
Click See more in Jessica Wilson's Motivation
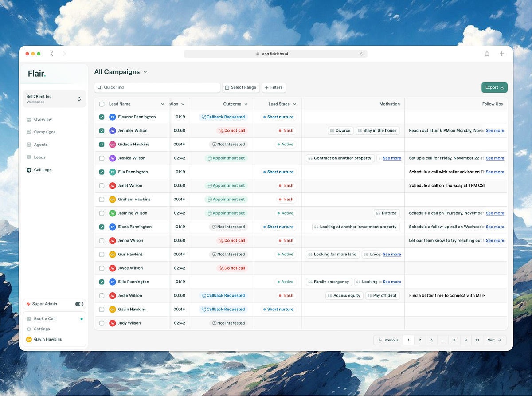[x=392, y=158]
